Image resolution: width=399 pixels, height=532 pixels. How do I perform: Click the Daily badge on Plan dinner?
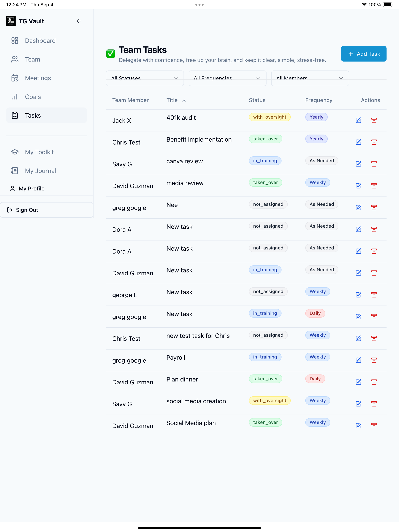315,379
